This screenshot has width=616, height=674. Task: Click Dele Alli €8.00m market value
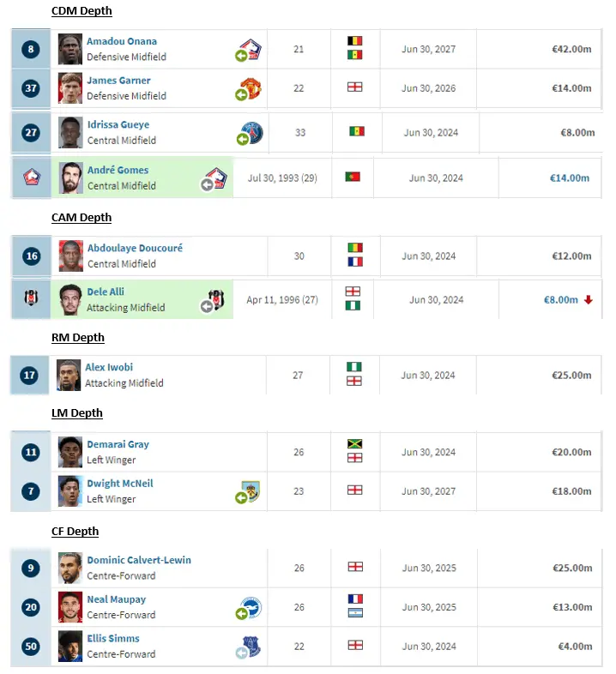click(x=560, y=300)
